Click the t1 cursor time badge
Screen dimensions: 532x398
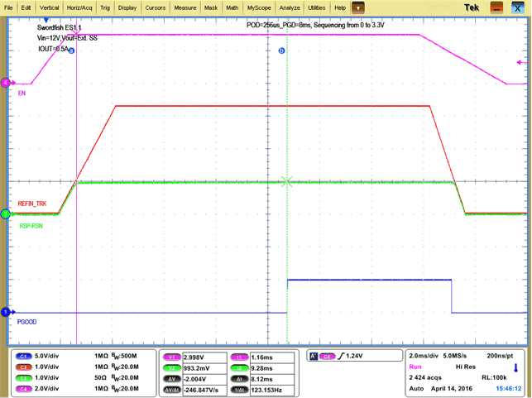tap(239, 357)
